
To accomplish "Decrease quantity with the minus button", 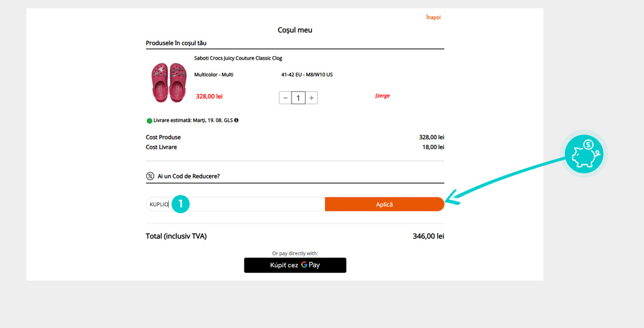I will (285, 98).
